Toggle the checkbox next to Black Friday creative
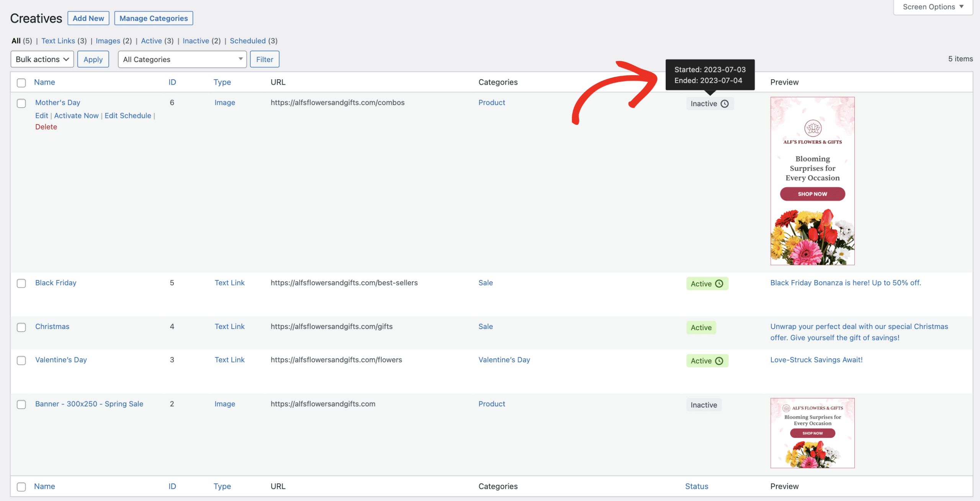The image size is (980, 501). click(21, 282)
